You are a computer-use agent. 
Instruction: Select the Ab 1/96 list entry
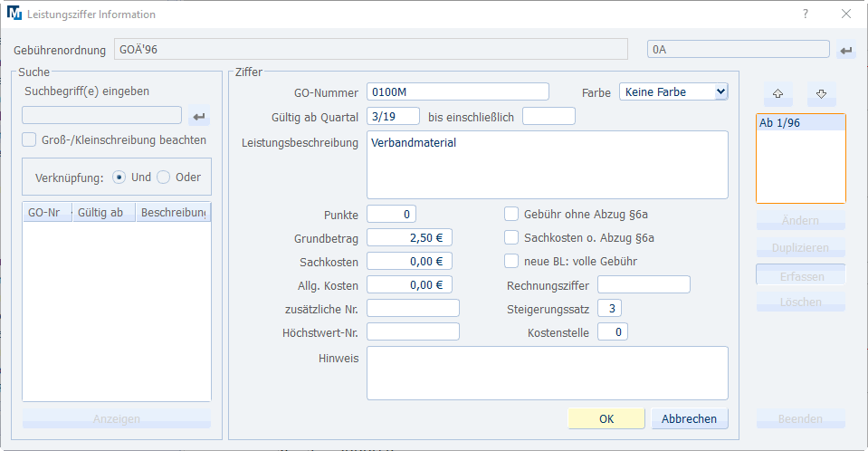coord(800,123)
